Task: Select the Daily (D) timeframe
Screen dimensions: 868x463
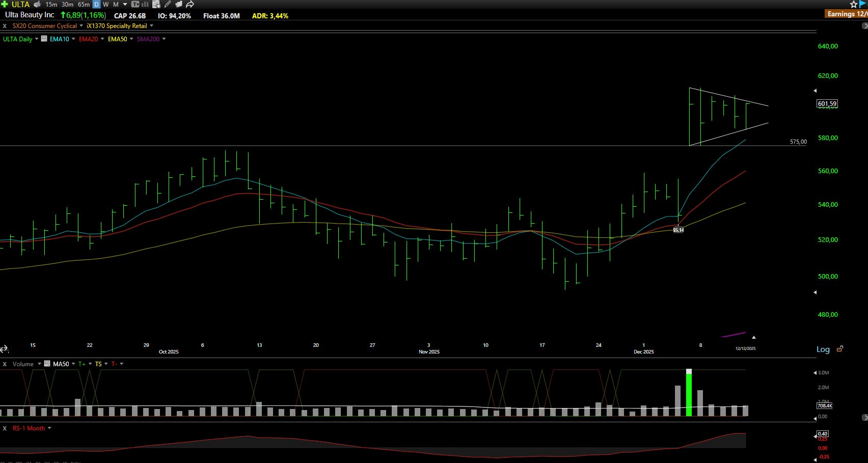Action: click(96, 4)
